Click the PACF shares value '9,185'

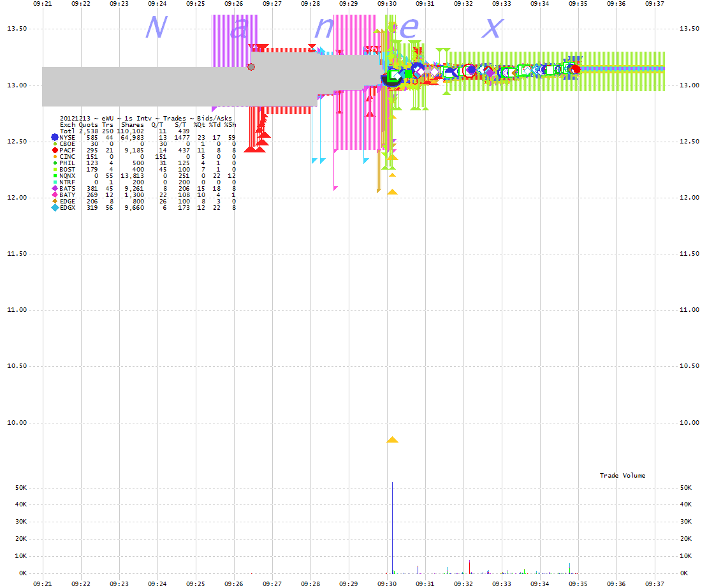(x=135, y=150)
